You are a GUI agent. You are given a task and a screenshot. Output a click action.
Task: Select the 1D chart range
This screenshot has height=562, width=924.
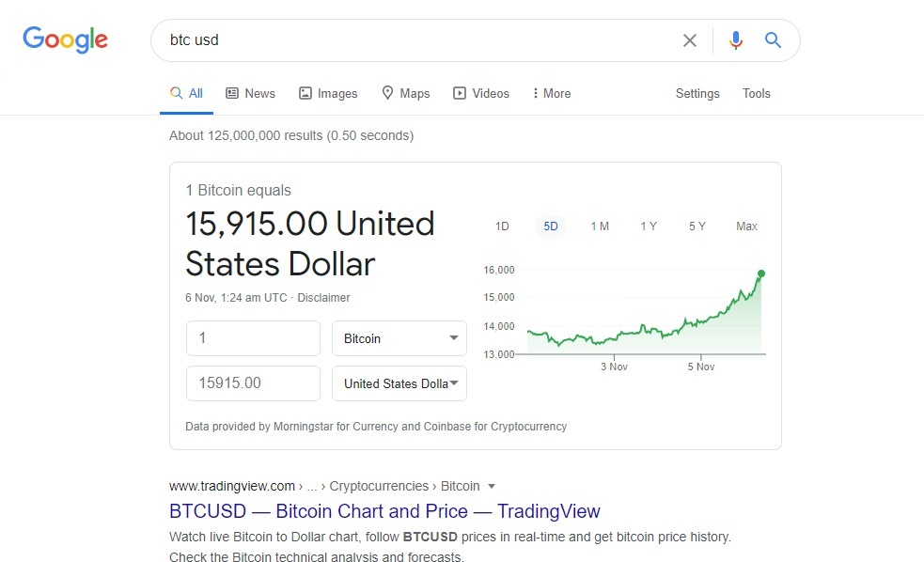pos(502,226)
